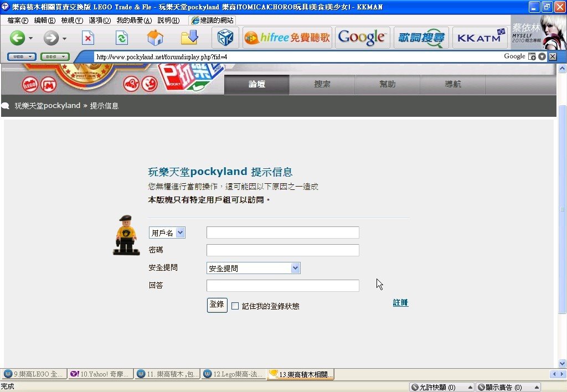Click the red M round logo icon

click(x=49, y=85)
